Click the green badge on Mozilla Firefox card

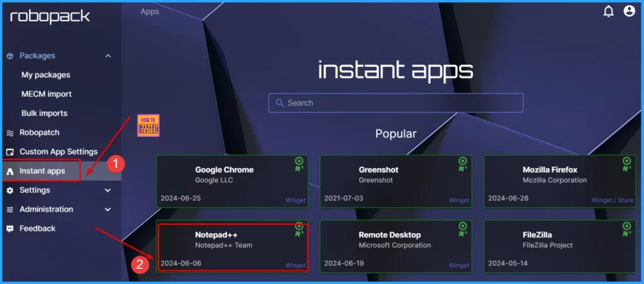[626, 164]
